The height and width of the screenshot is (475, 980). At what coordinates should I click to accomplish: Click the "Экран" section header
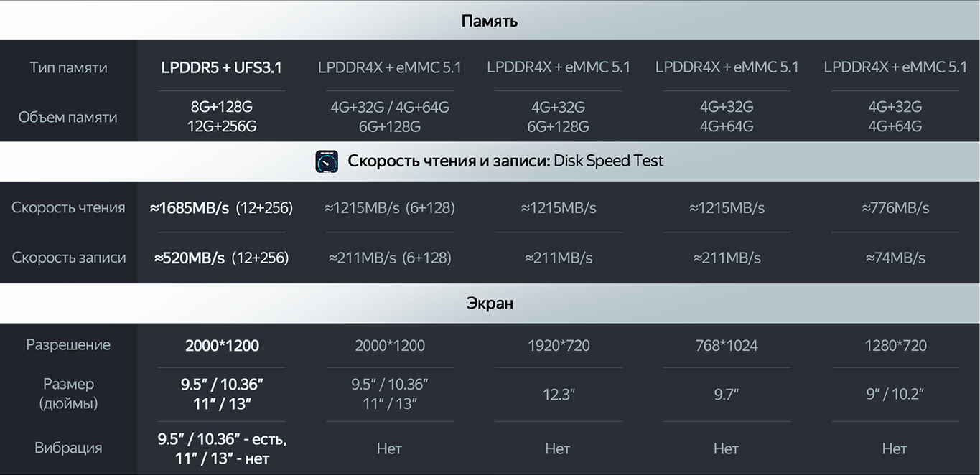click(x=490, y=303)
